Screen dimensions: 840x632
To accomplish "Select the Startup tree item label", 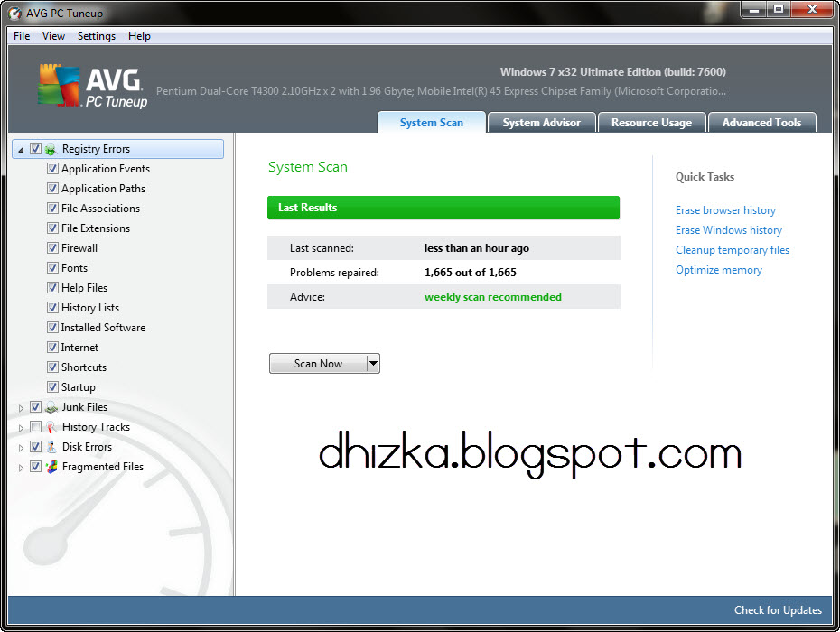I will tap(79, 386).
